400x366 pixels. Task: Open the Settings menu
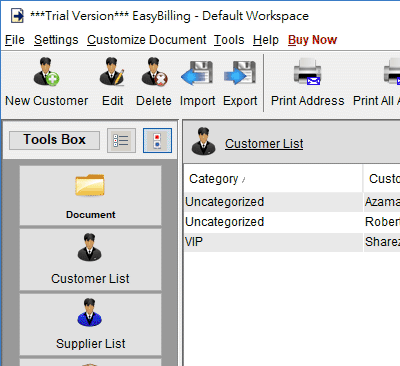(56, 40)
